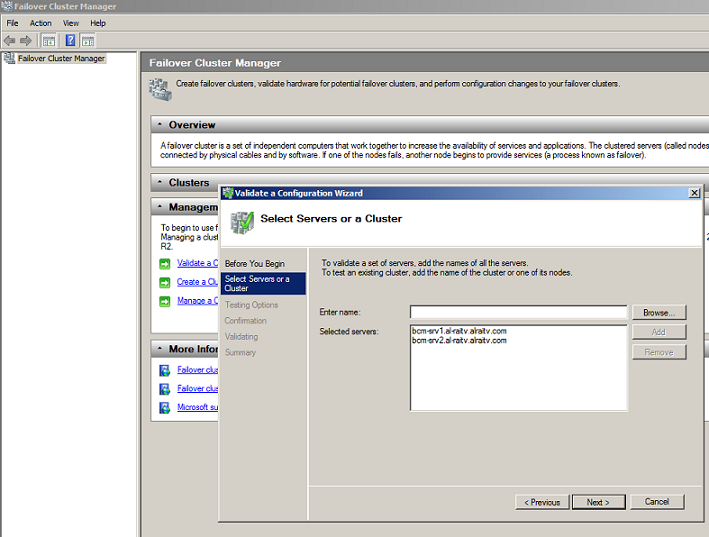Open the File menu
This screenshot has width=709, height=537.
click(12, 23)
